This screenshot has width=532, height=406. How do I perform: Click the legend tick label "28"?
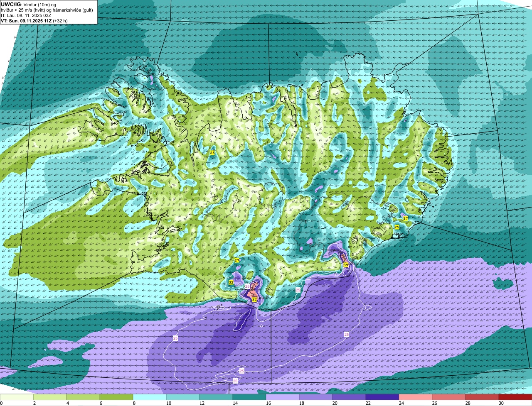pos(467,403)
